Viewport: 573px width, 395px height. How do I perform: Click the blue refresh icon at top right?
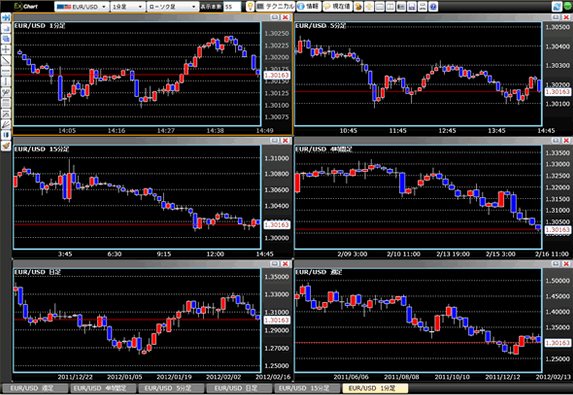point(557,7)
